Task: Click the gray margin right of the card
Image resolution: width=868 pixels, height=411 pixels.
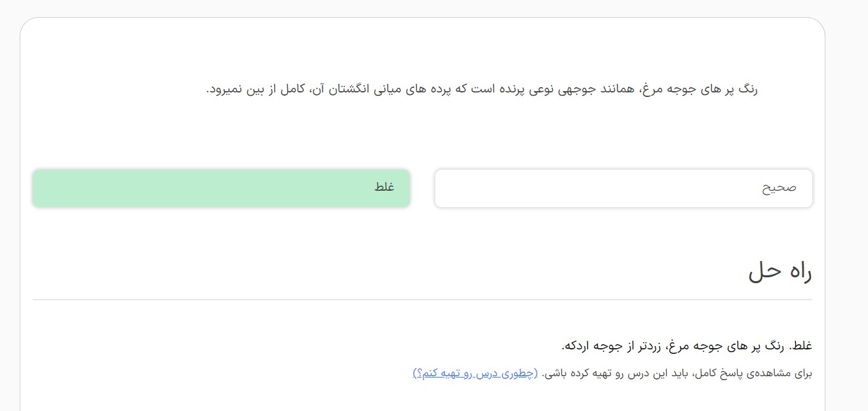Action: 846,197
